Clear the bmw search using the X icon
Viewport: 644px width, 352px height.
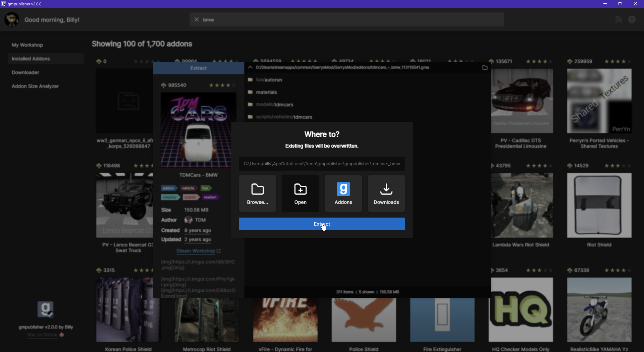coord(196,19)
